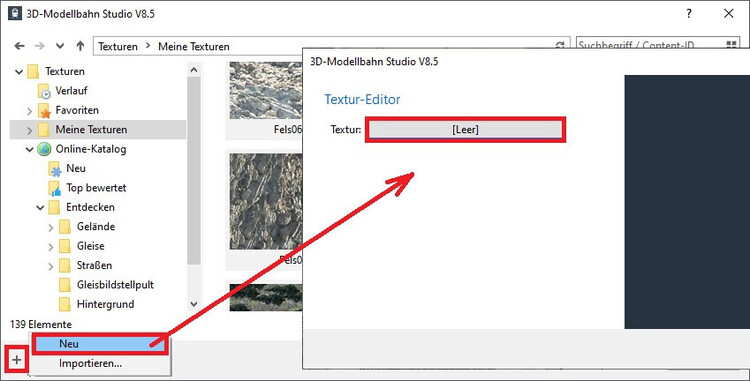Choose Importieren... in the popup menu

pos(90,363)
